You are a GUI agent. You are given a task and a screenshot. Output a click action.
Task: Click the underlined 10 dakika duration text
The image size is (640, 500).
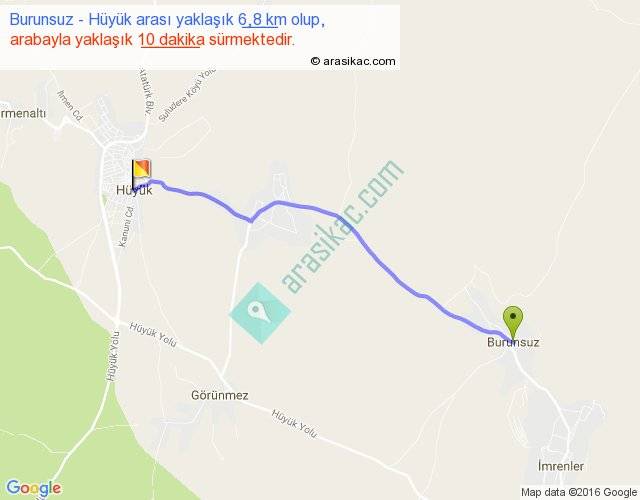point(171,40)
